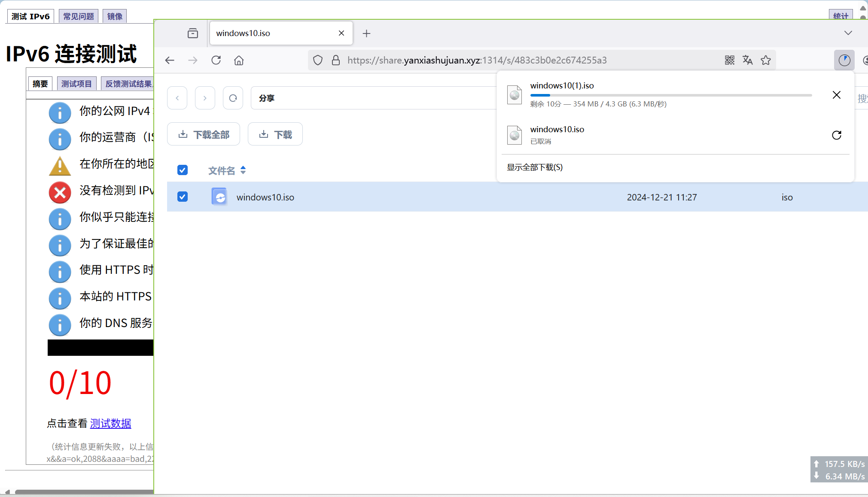Viewport: 868px width, 497px height.
Task: Click the windows10.iso file type icon
Action: (x=219, y=197)
